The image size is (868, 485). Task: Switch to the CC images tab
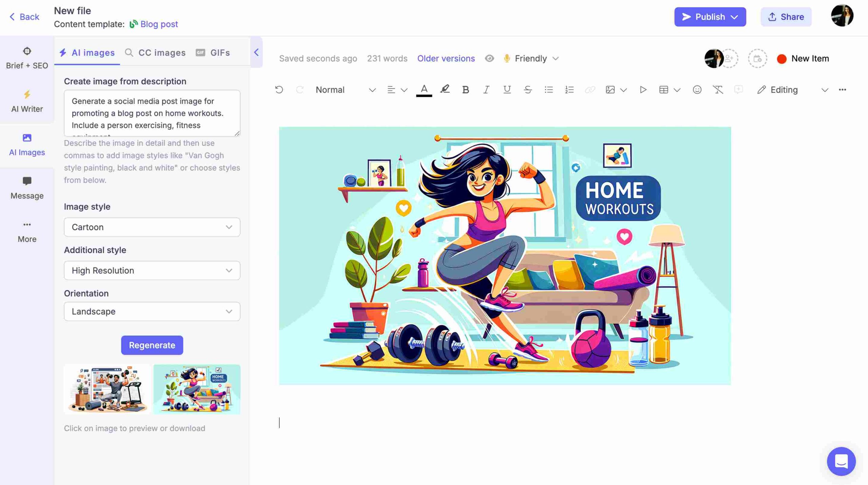pyautogui.click(x=161, y=52)
